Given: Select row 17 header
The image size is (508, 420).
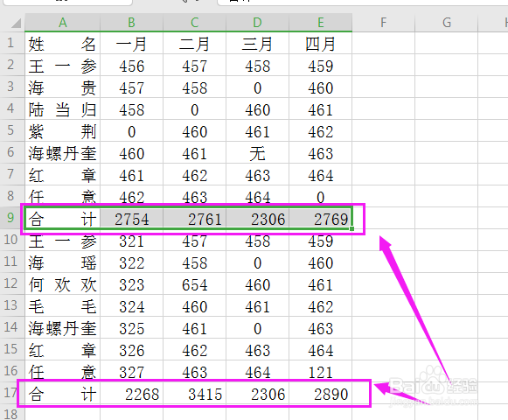Looking at the screenshot, I should click(x=12, y=393).
